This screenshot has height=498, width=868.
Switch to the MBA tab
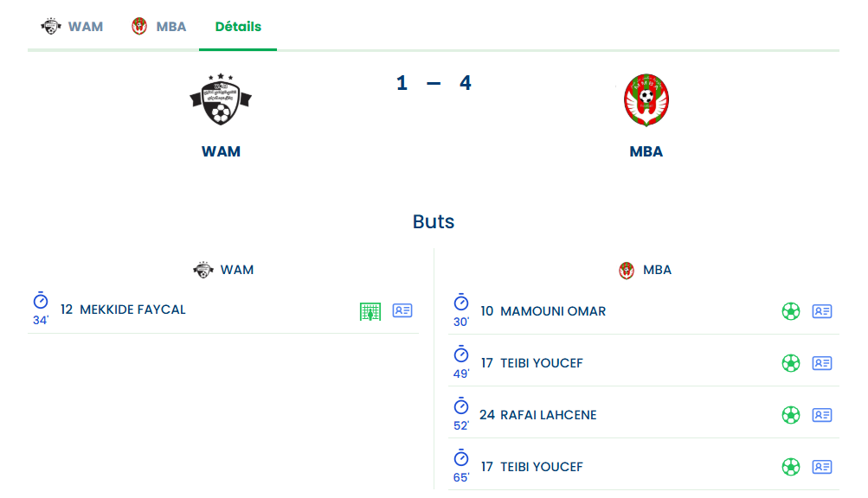(159, 26)
